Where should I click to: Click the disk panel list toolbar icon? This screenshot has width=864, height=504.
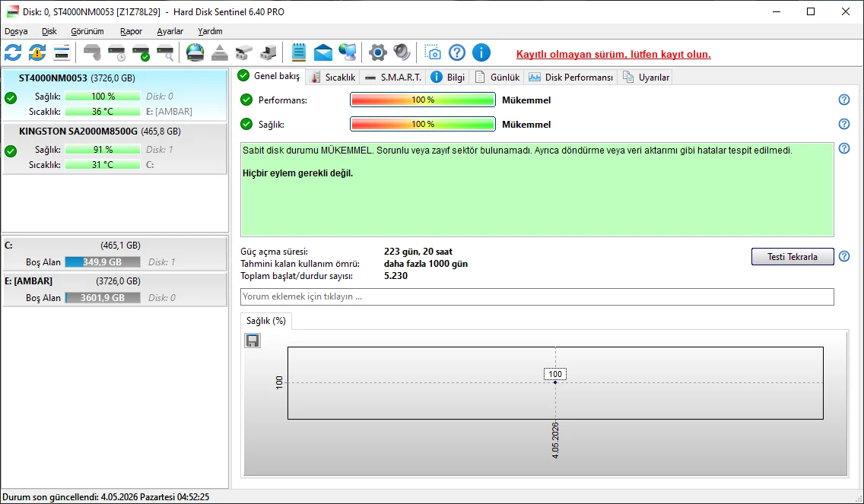pyautogui.click(x=62, y=53)
